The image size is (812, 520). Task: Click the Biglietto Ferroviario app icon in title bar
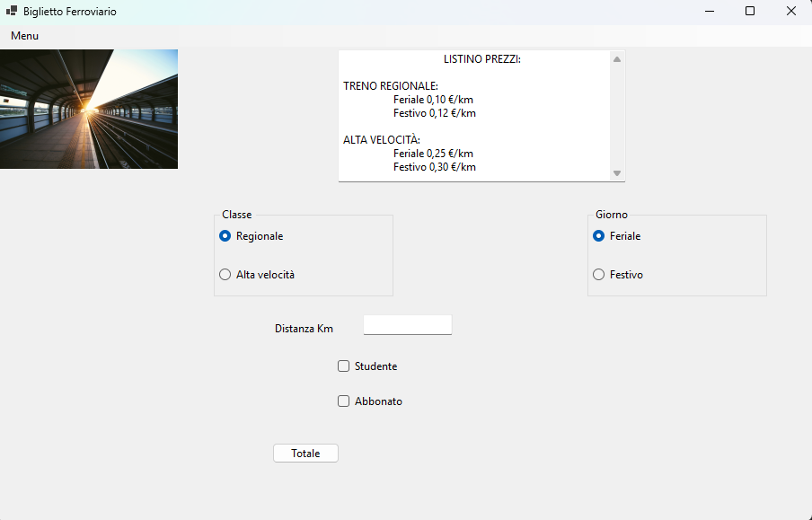pos(12,11)
